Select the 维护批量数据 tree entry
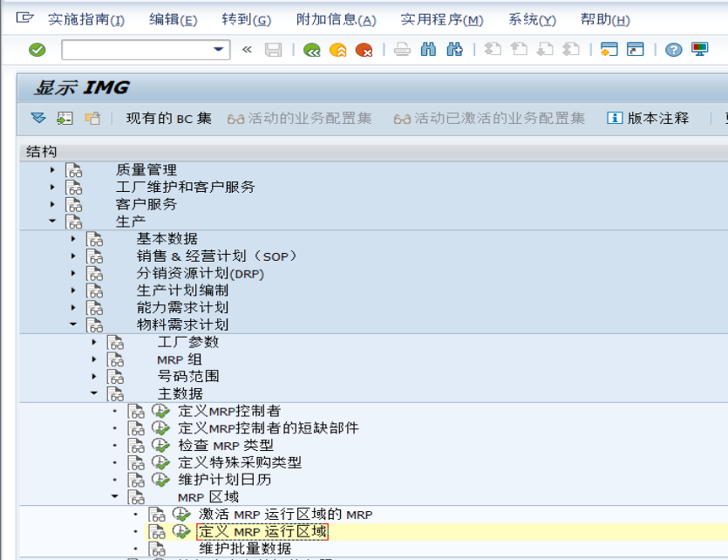Viewport: 728px width, 560px height. [245, 549]
